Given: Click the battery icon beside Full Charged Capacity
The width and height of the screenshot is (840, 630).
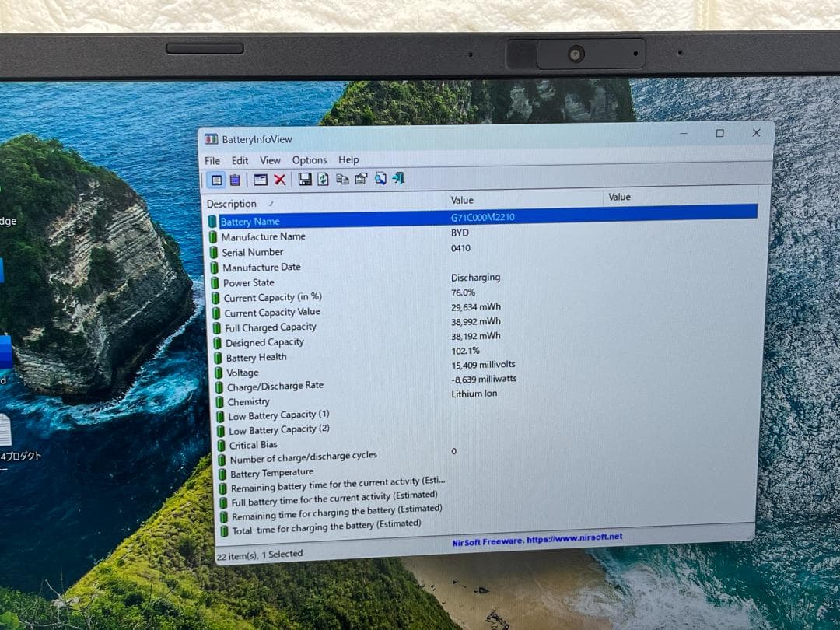Looking at the screenshot, I should (216, 328).
